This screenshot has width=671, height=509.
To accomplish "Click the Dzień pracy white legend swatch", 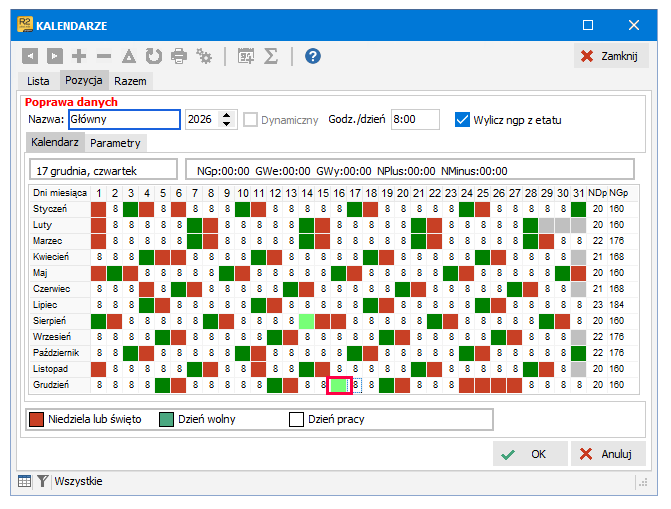I will pyautogui.click(x=296, y=420).
